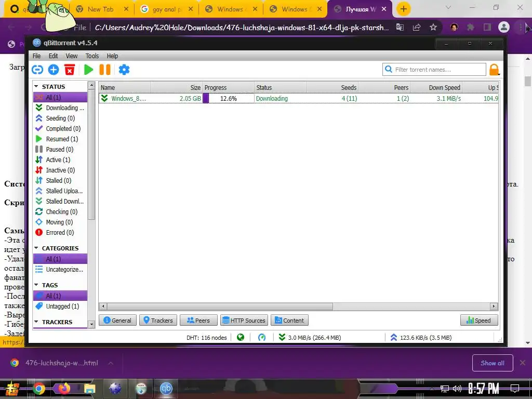Click the orange Pause icon in the toolbar

coord(105,70)
